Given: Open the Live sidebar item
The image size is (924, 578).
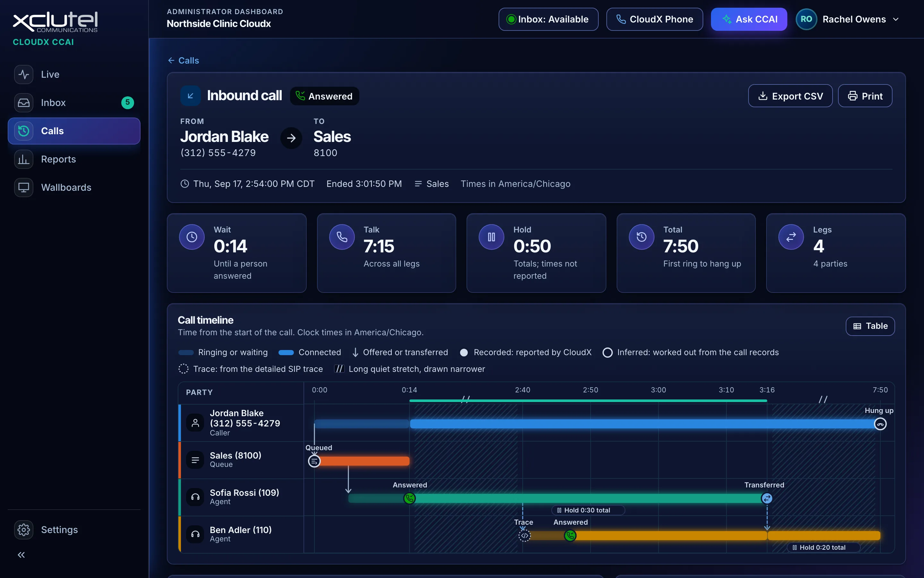Looking at the screenshot, I should pos(74,74).
